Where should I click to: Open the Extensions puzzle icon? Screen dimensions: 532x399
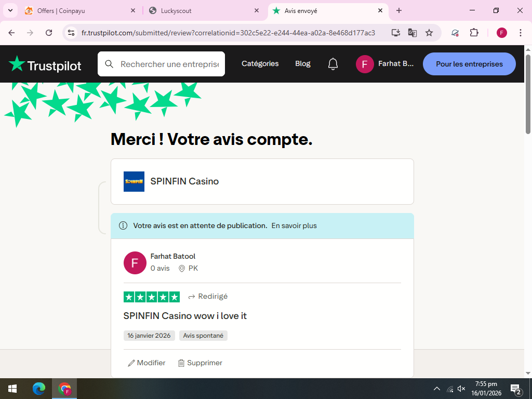point(474,33)
